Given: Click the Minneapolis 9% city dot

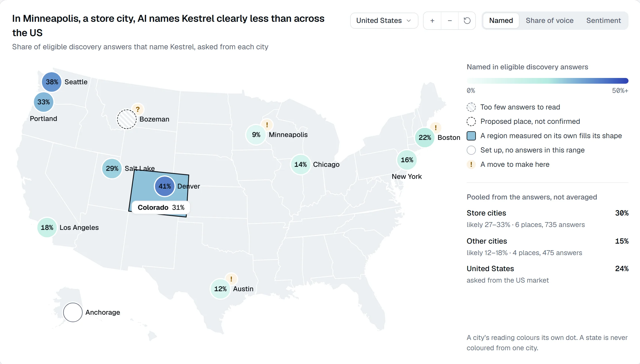Looking at the screenshot, I should pyautogui.click(x=256, y=135).
